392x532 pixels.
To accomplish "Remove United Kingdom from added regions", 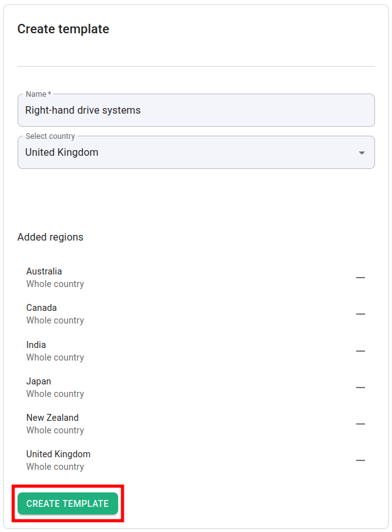I will [361, 460].
